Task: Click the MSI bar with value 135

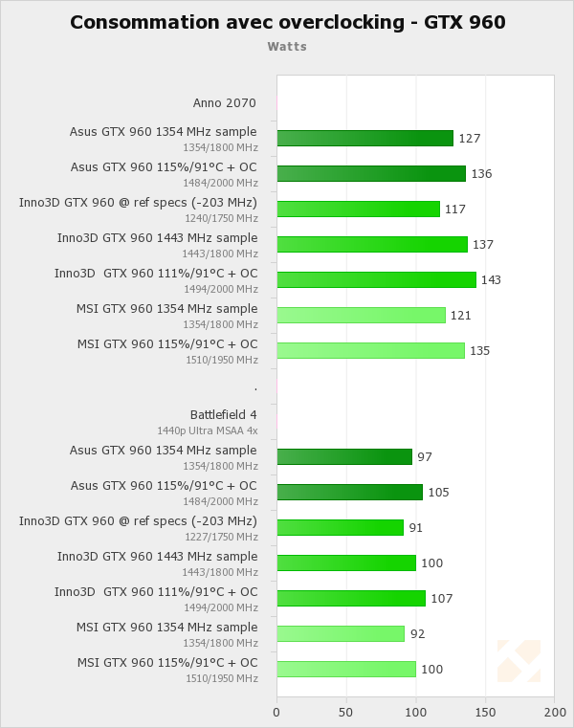Action: coord(370,350)
